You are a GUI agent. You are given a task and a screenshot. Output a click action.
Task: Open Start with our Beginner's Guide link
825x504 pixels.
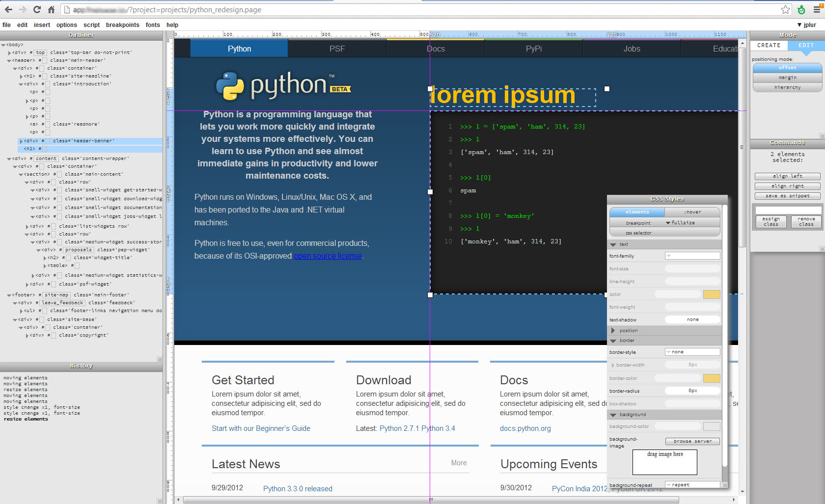pos(261,428)
